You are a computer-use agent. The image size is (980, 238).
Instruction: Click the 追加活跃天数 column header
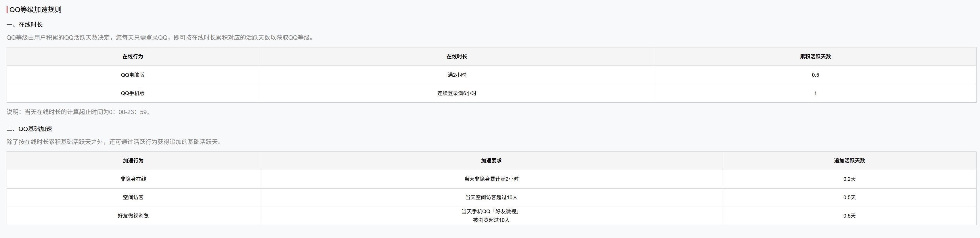[x=849, y=160]
